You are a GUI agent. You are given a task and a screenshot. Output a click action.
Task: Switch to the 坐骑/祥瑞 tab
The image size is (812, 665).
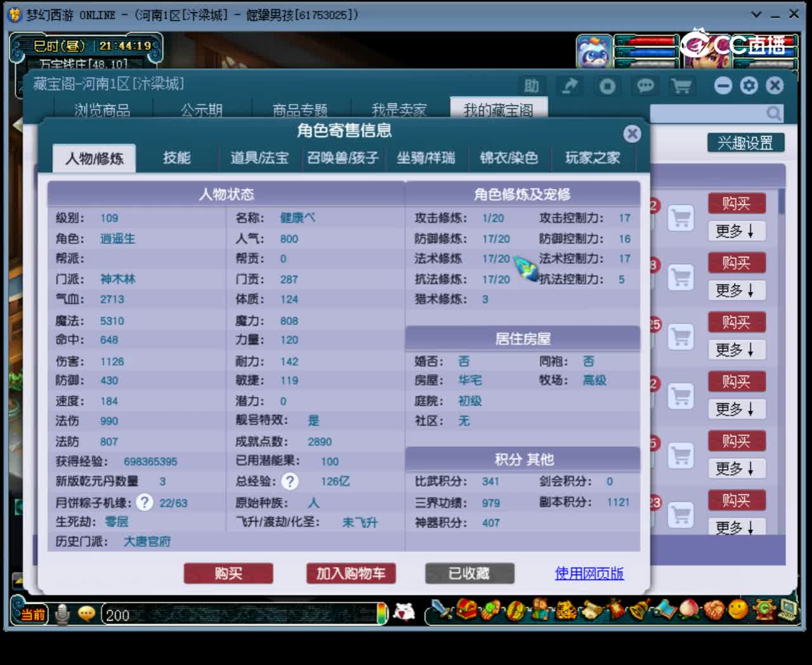point(426,157)
